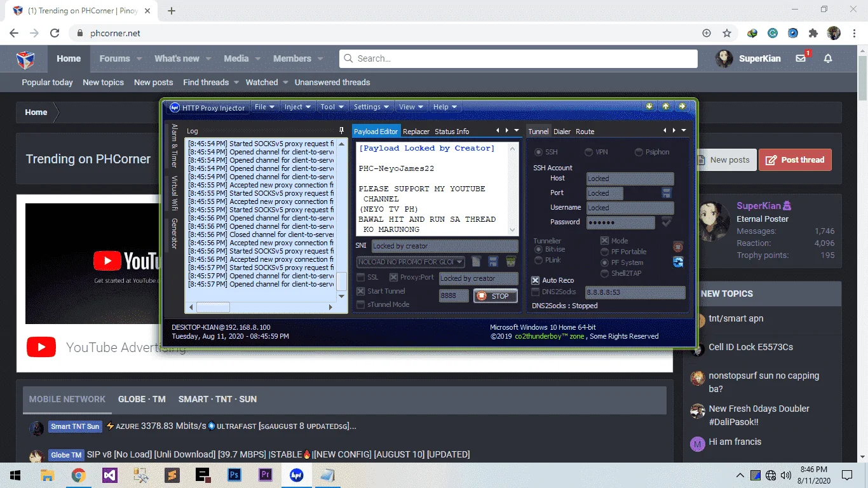Open the 'tnt/smart apn' topic link
Viewport: 868px width, 488px height.
point(736,318)
